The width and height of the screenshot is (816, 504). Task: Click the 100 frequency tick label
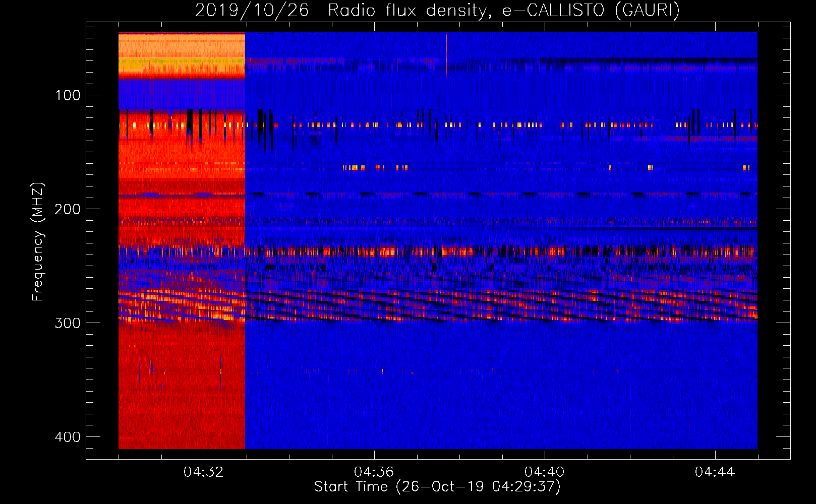click(x=68, y=95)
